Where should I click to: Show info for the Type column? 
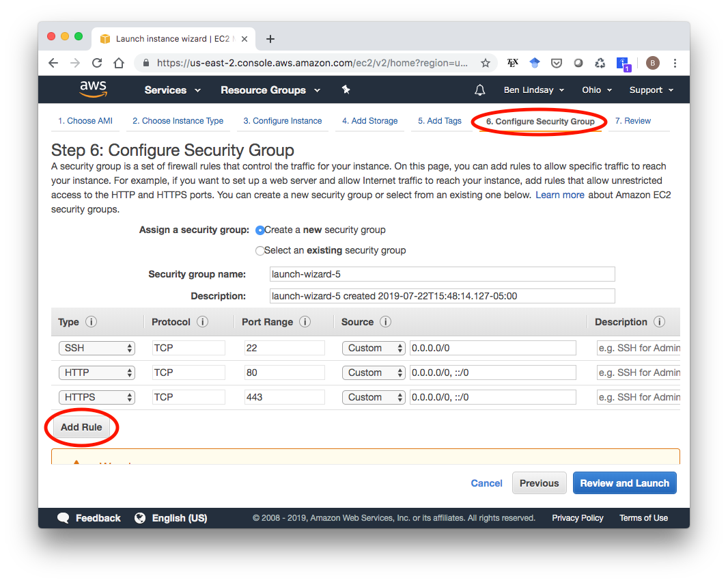pyautogui.click(x=92, y=321)
